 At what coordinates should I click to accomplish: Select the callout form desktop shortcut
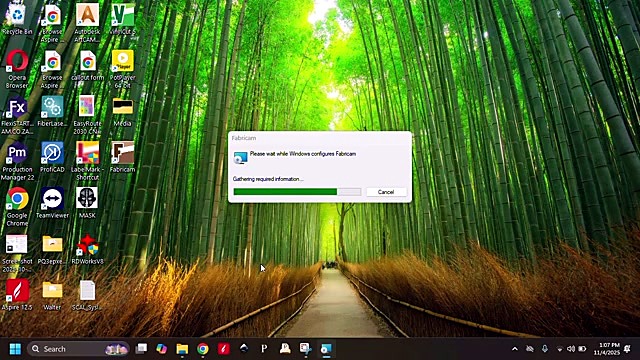(x=87, y=64)
